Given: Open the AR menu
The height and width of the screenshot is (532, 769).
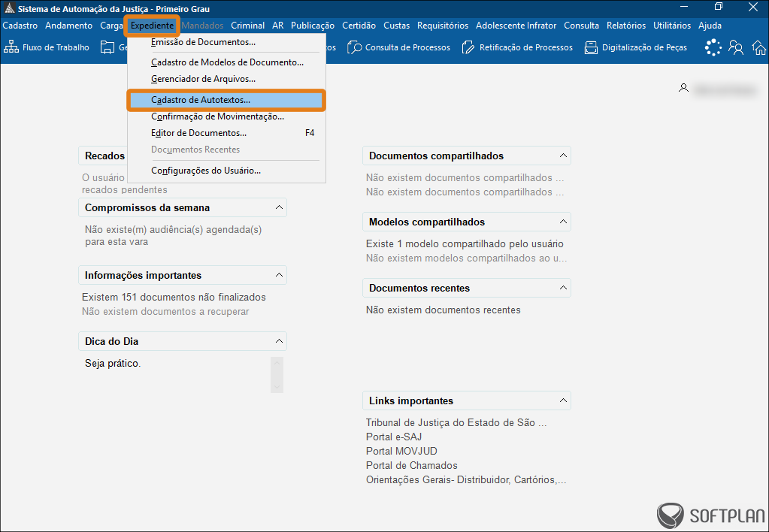Looking at the screenshot, I should tap(278, 26).
